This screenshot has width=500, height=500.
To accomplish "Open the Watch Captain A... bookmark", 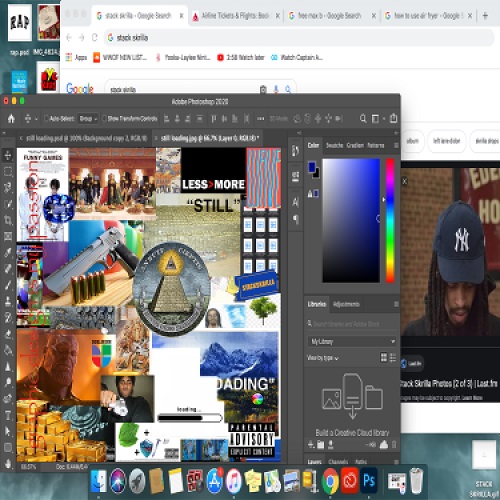I will tap(297, 57).
